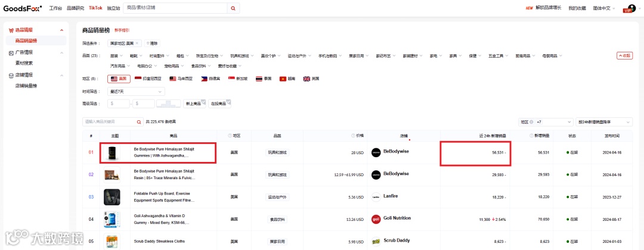The height and width of the screenshot is (250, 644).
Task: Click the price distribution histogram slider
Action: (x=169, y=104)
